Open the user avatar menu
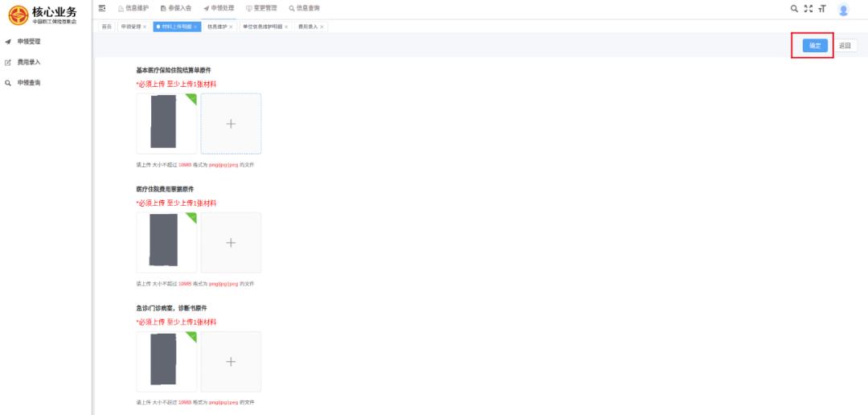The image size is (868, 415). point(843,10)
